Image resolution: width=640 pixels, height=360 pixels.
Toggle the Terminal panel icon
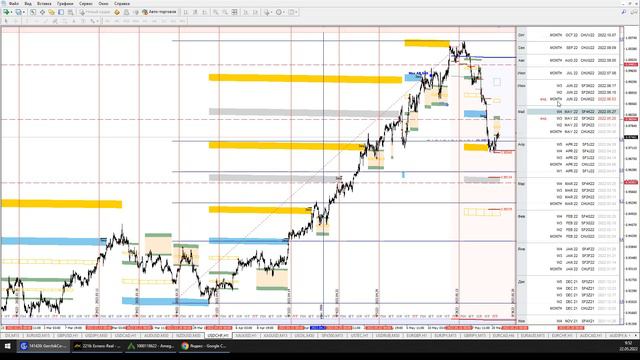tap(61, 12)
